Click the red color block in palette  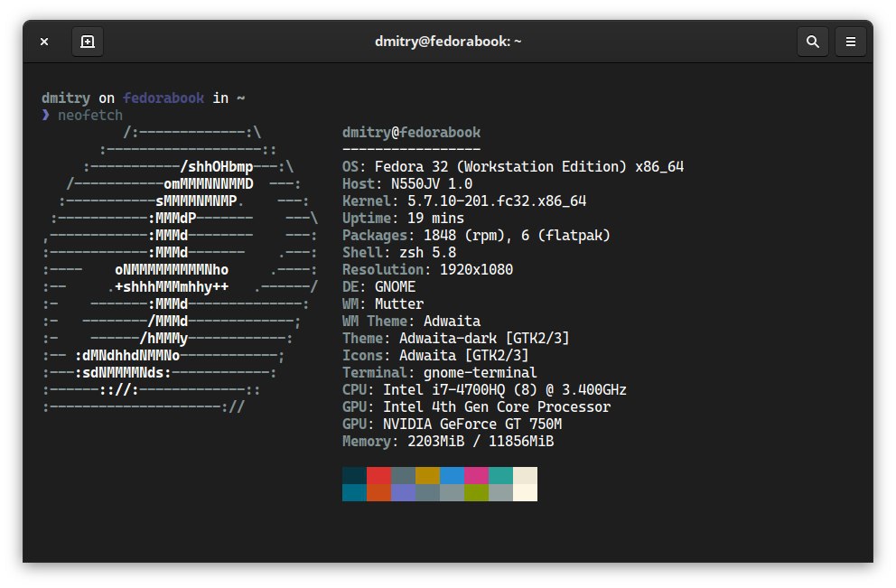[x=378, y=475]
